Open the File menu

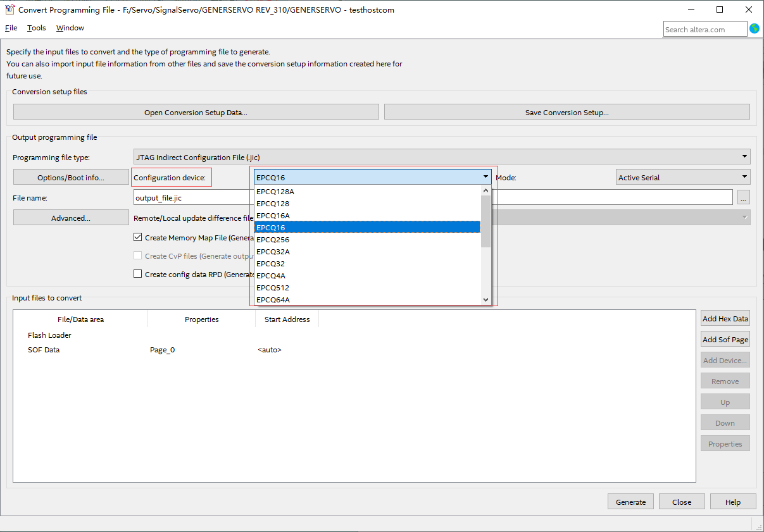tap(11, 28)
